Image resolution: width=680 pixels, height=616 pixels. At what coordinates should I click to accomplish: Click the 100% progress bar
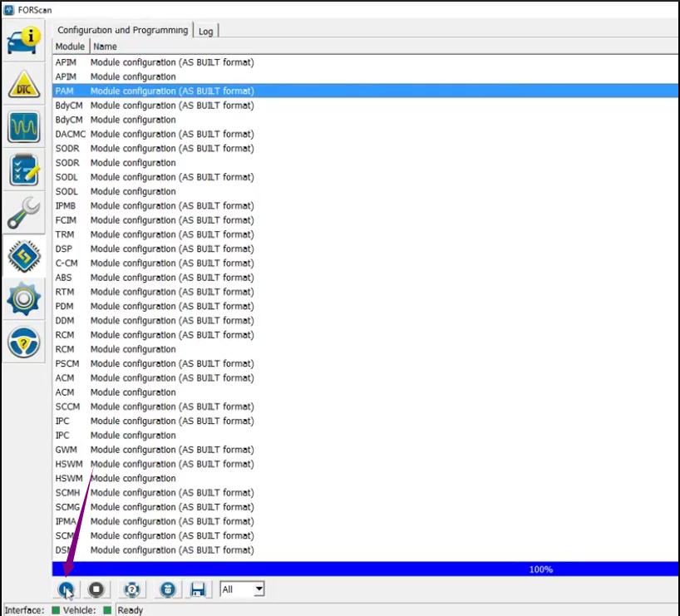[366, 569]
